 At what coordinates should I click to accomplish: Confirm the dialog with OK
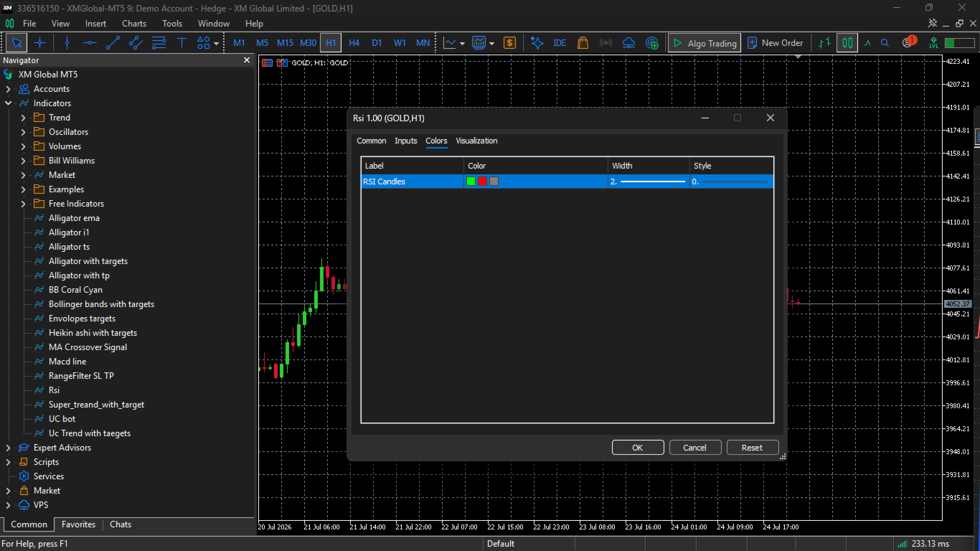(x=638, y=448)
